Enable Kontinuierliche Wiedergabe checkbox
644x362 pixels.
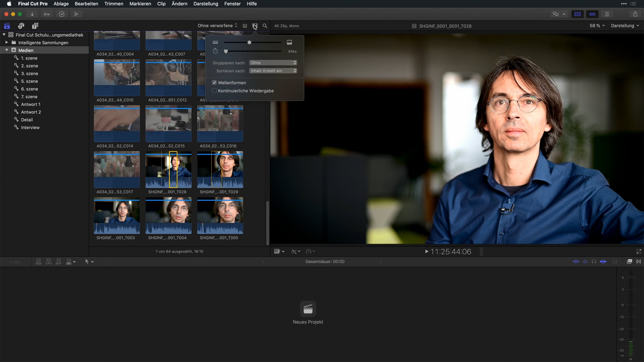pyautogui.click(x=214, y=91)
